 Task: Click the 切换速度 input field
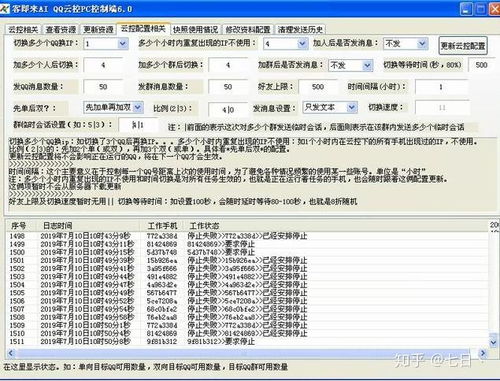442,108
